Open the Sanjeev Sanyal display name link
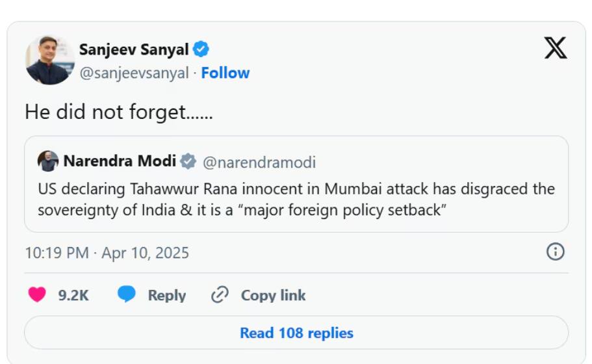592x364 pixels. click(x=134, y=49)
